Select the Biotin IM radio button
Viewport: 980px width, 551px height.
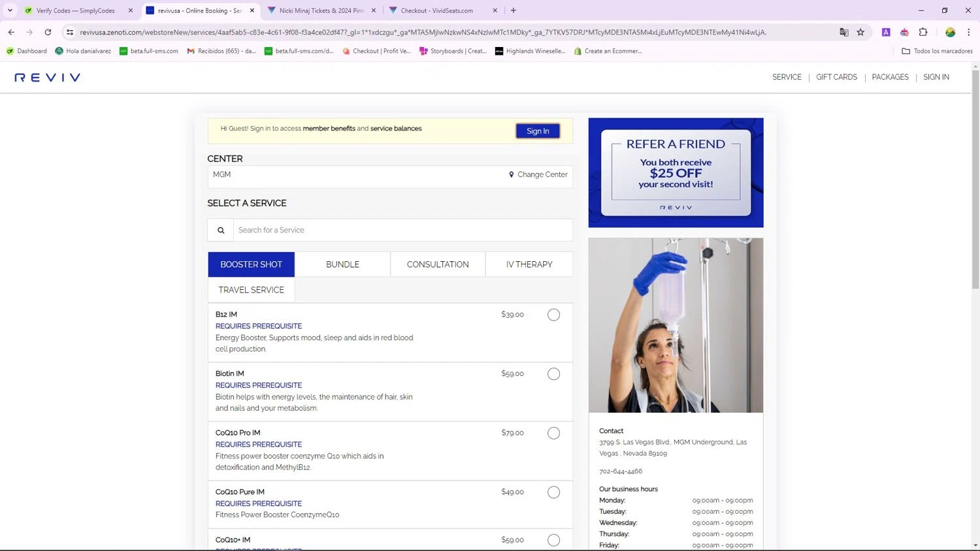pyautogui.click(x=553, y=374)
